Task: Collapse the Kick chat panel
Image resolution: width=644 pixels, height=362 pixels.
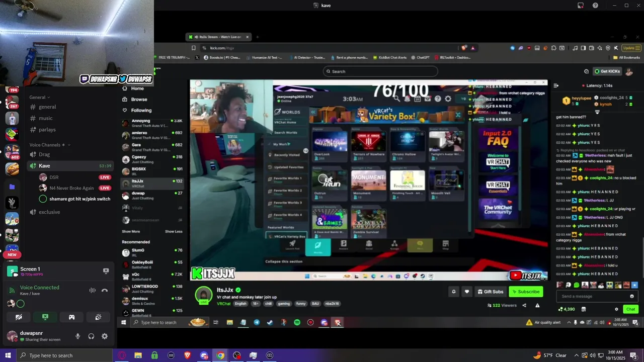Action: [556, 85]
